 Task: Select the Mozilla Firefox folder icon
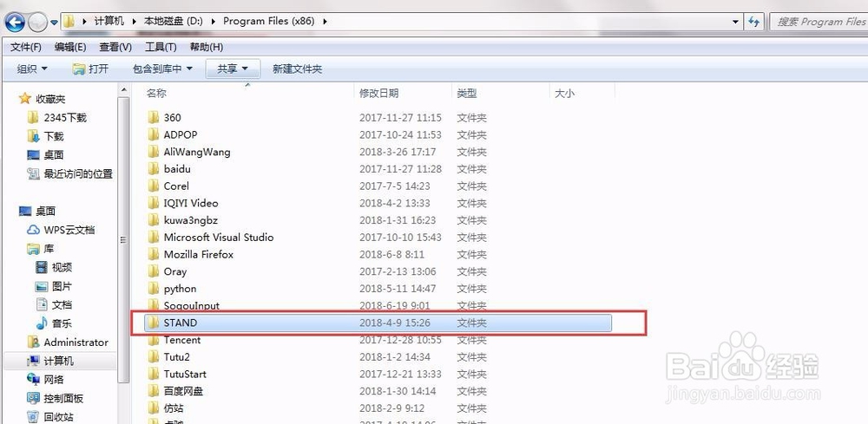154,254
